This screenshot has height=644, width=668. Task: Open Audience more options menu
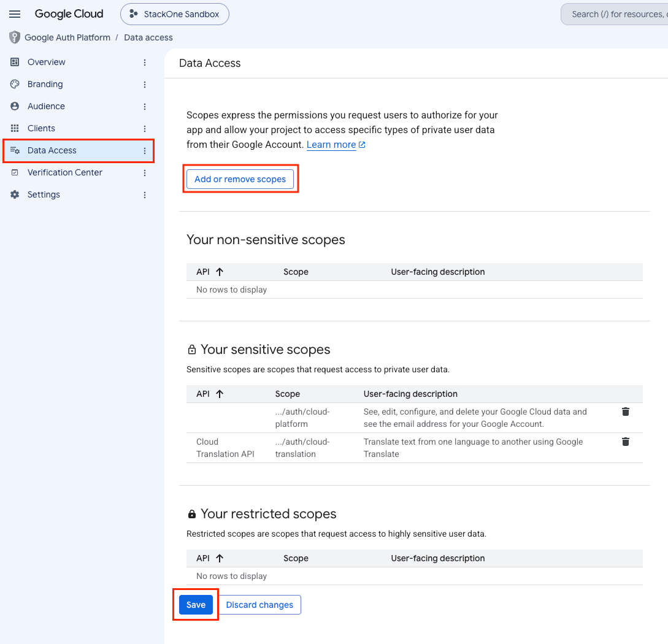(x=145, y=107)
